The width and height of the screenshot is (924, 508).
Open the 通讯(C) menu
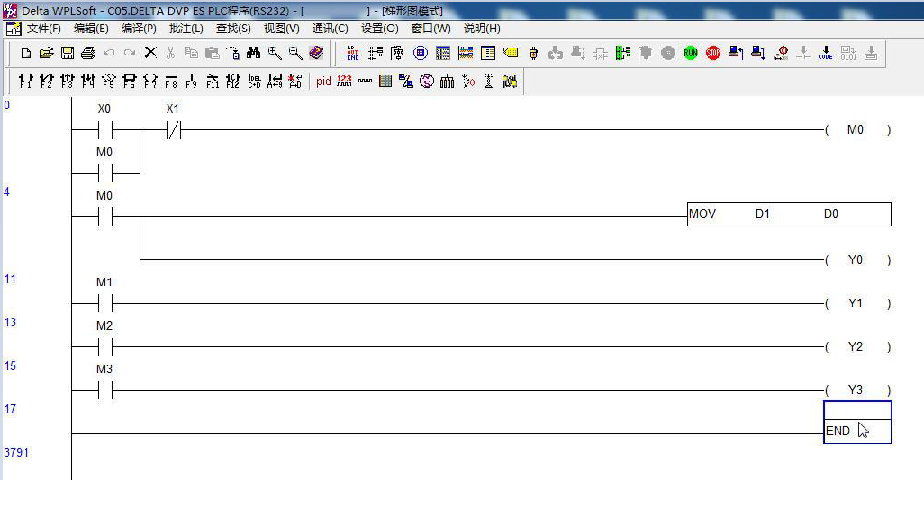click(x=330, y=28)
